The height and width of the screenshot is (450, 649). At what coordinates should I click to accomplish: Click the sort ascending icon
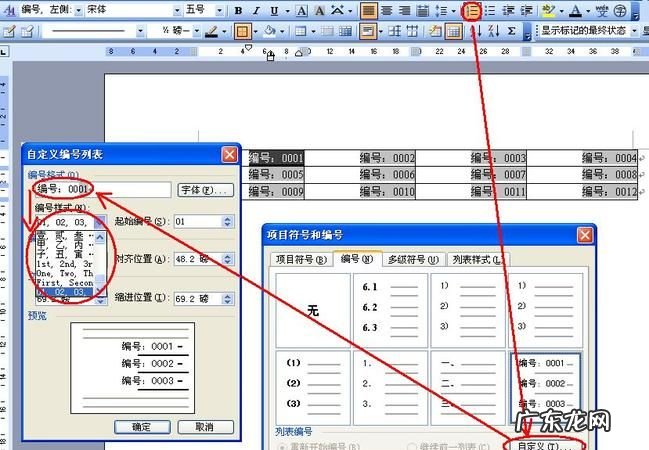click(476, 31)
